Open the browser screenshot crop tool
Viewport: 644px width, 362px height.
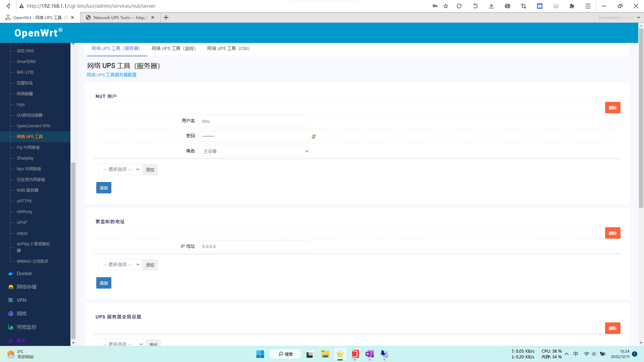tap(523, 6)
